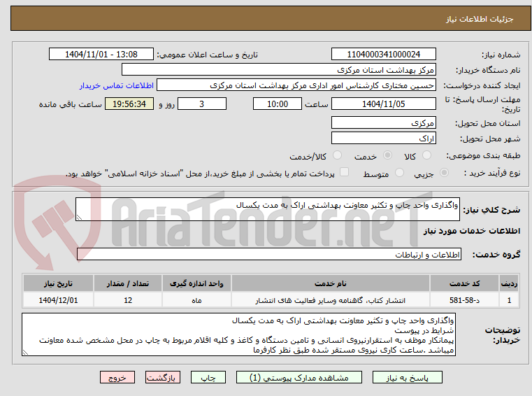Click the need number field 1104000341000024
The height and width of the screenshot is (396, 532).
click(383, 55)
